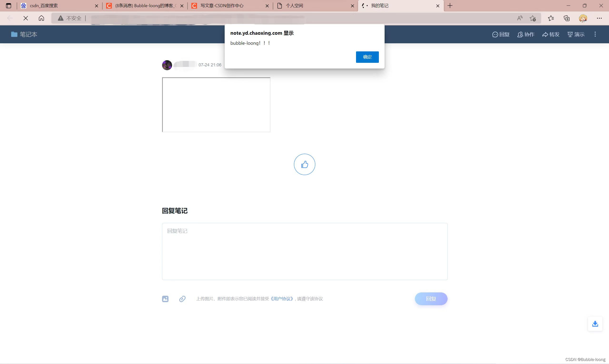609x364 pixels.
Task: Switch to the 个人空间 tab
Action: coord(294,6)
